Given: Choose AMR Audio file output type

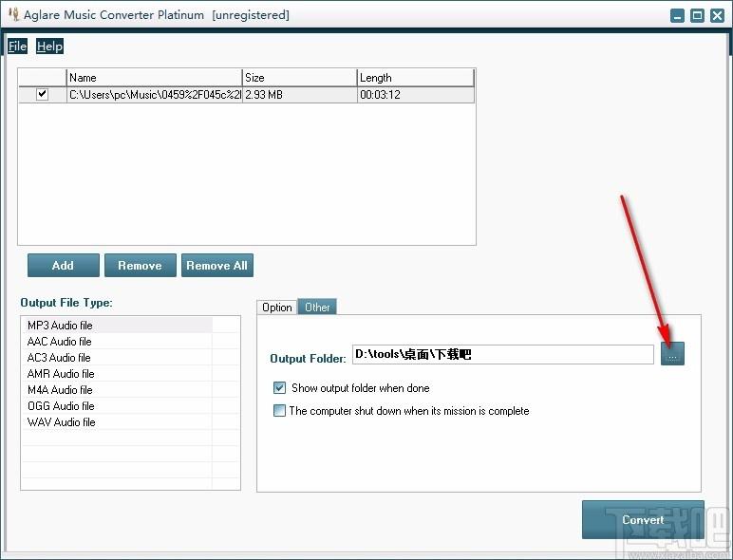Looking at the screenshot, I should point(120,374).
